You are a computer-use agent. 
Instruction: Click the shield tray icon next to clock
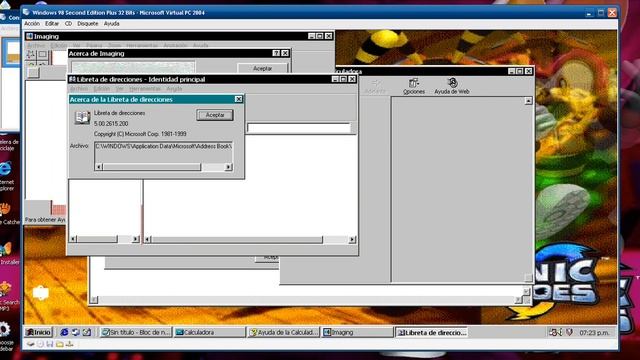point(569,332)
